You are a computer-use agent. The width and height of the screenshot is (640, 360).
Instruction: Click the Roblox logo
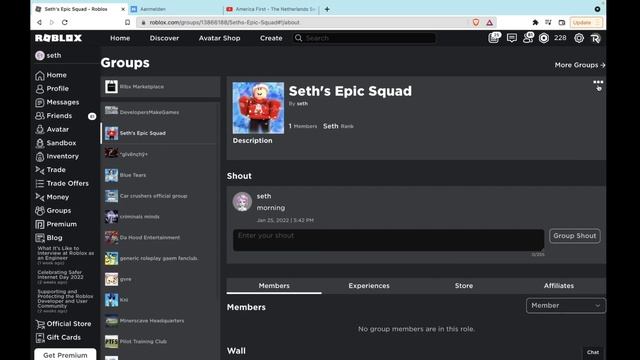coord(58,38)
